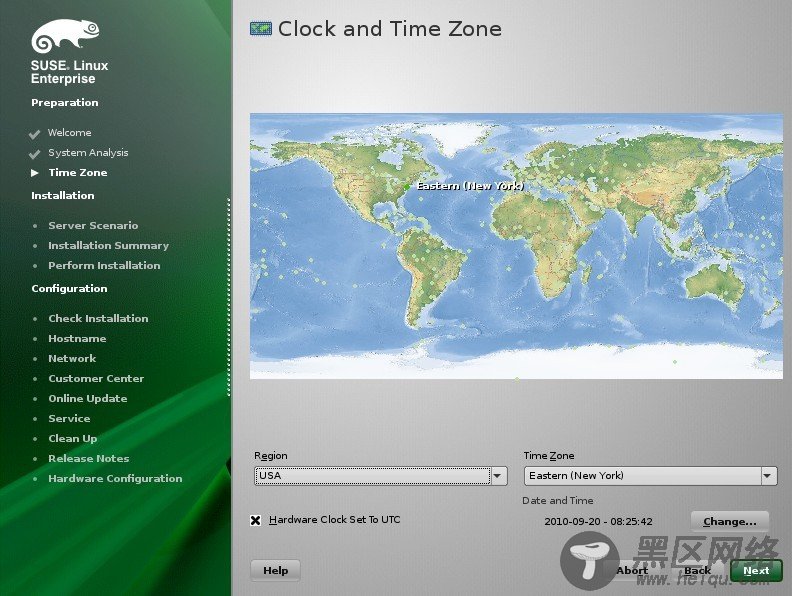Image resolution: width=792 pixels, height=596 pixels.
Task: Click the Clock and Time Zone map icon
Action: (261, 28)
